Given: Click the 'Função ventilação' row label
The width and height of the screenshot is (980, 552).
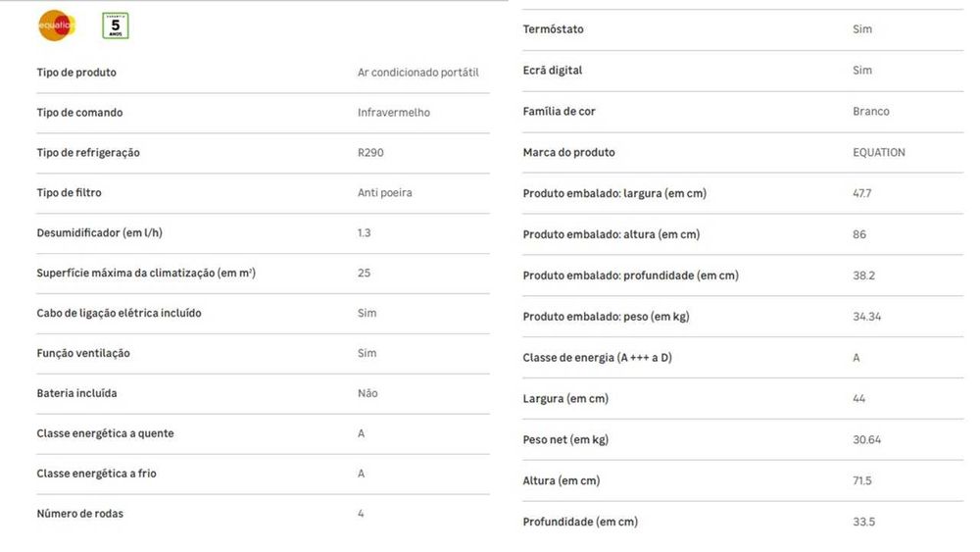Looking at the screenshot, I should coord(83,354).
